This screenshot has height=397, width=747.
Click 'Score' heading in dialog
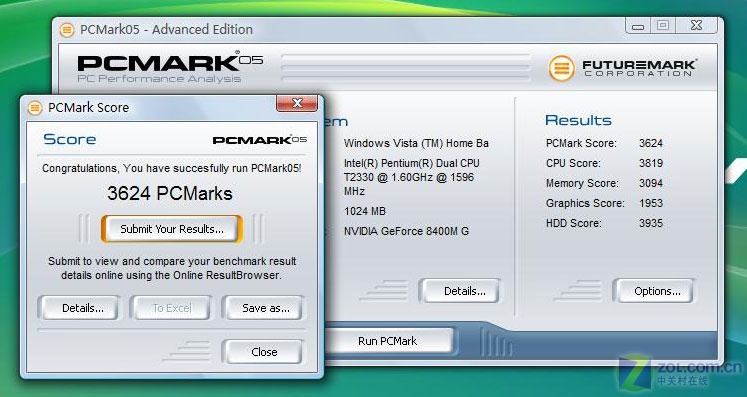(x=70, y=140)
